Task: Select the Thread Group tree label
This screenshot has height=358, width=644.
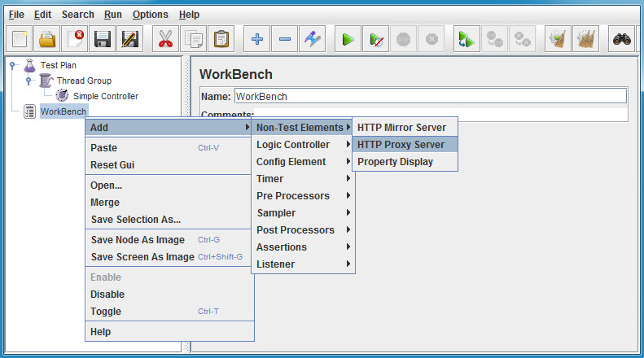Action: (x=84, y=81)
